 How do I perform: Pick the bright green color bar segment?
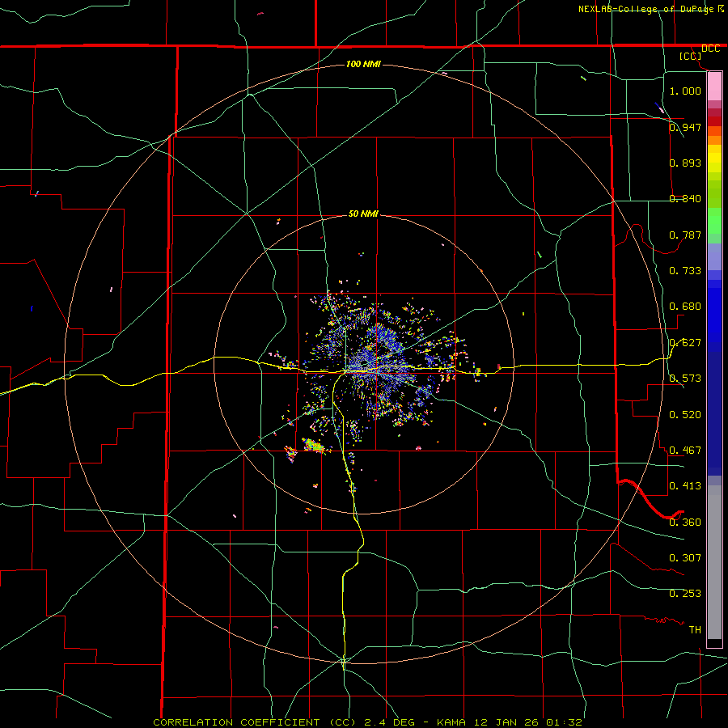714,221
